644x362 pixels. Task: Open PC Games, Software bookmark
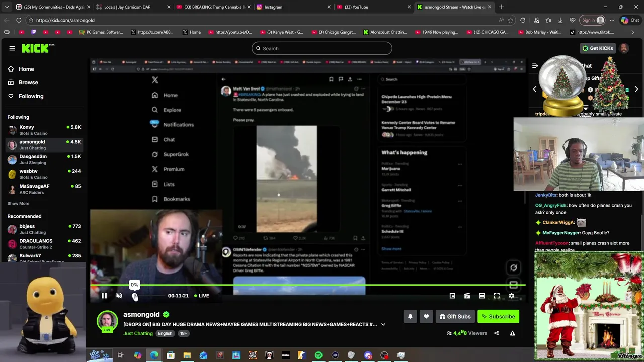point(101,32)
